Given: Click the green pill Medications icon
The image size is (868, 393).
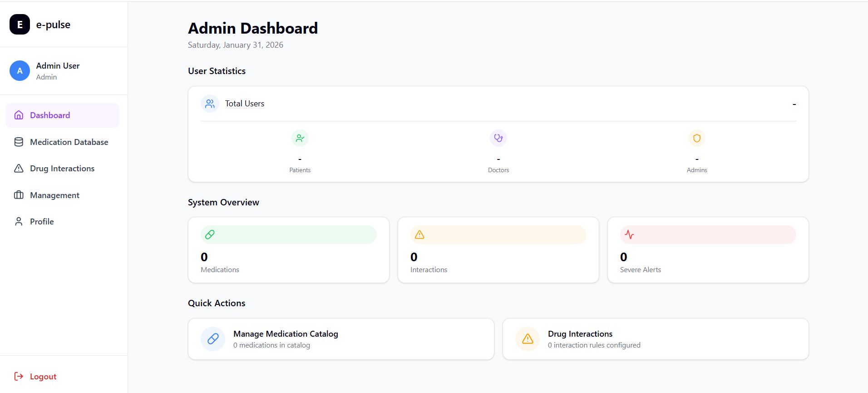Looking at the screenshot, I should tap(210, 235).
